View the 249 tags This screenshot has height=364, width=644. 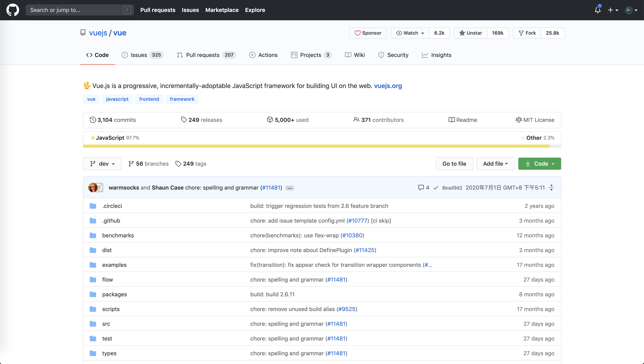(191, 164)
